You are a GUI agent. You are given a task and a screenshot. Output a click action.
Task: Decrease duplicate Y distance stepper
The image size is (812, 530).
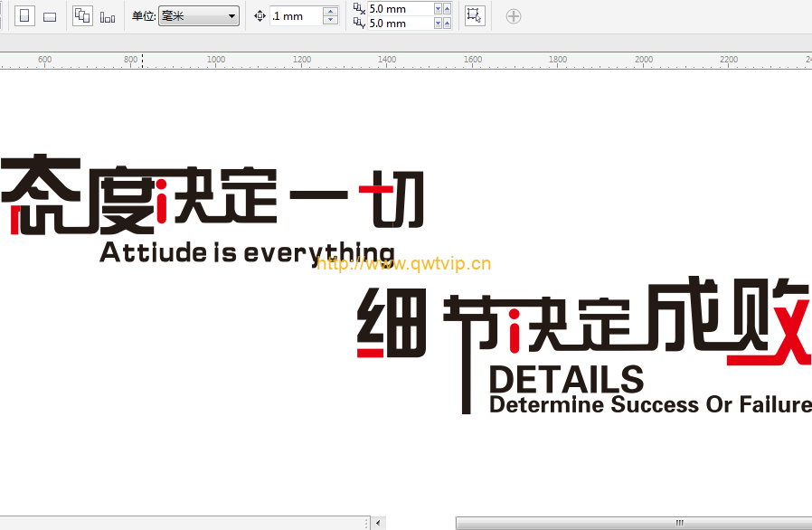tap(439, 24)
